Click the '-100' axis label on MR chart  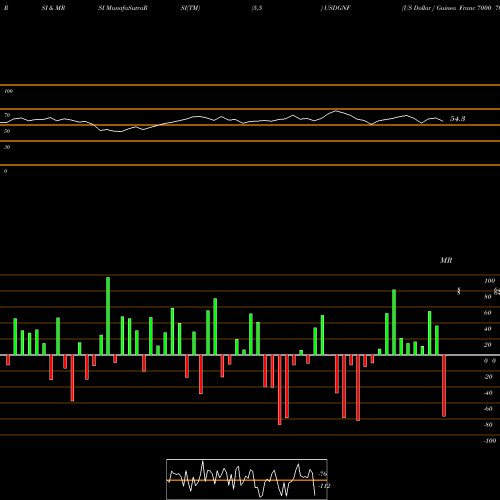pos(490,441)
